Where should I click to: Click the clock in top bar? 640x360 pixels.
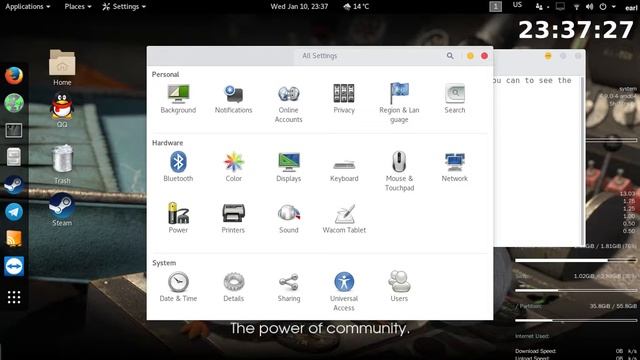pyautogui.click(x=299, y=7)
